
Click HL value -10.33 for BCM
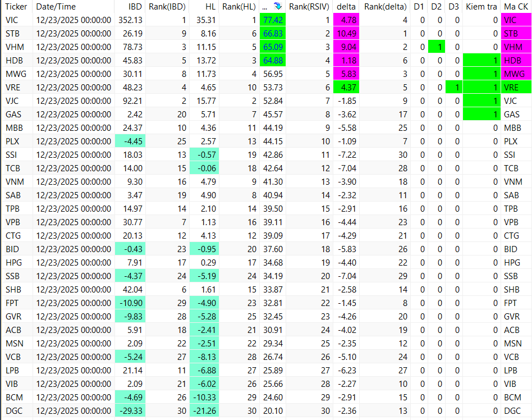click(204, 397)
